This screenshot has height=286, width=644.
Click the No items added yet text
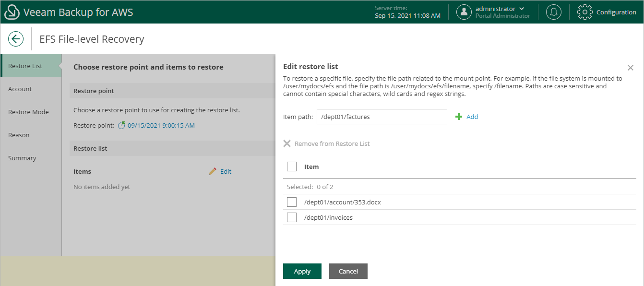102,187
